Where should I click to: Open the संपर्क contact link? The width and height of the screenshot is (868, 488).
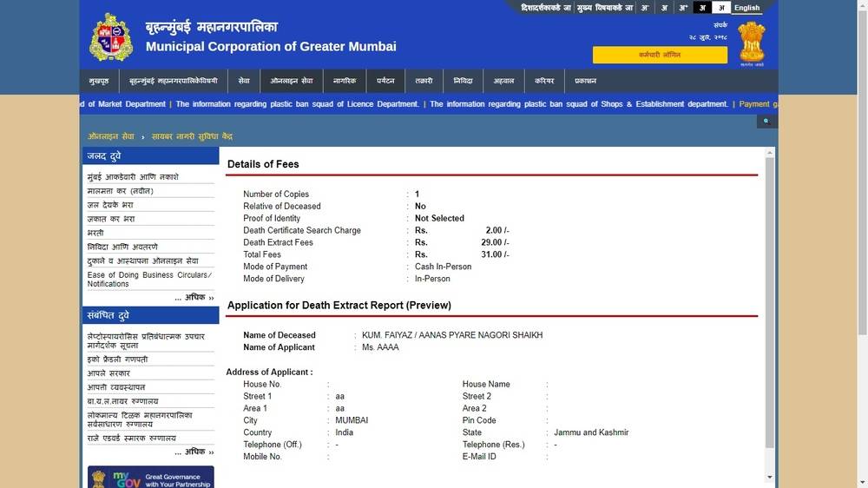point(720,25)
